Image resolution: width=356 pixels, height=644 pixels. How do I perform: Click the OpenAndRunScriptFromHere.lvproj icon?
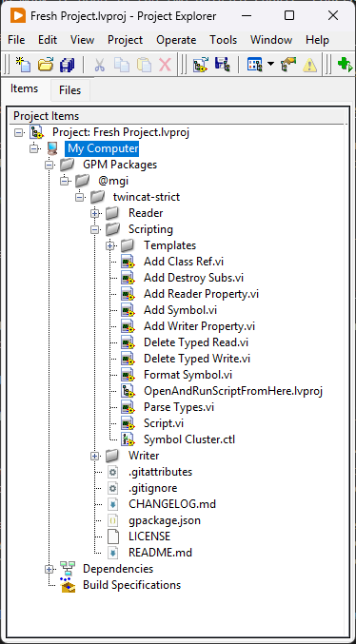(x=128, y=391)
